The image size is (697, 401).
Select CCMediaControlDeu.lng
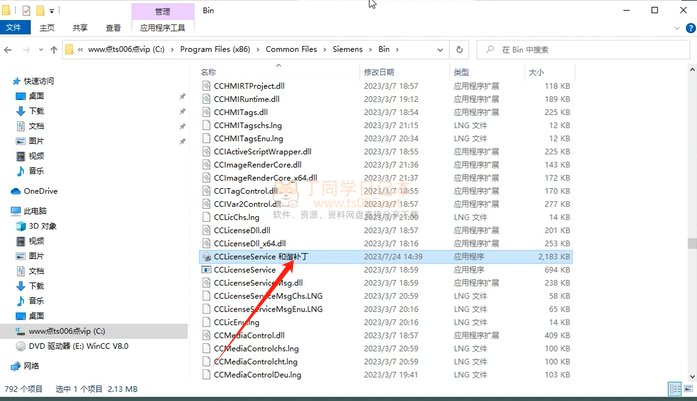click(257, 375)
